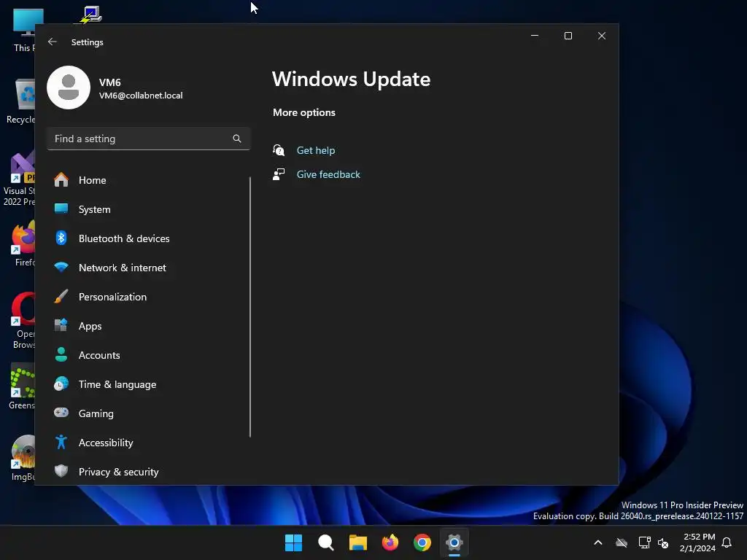
Task: Click the Get help chat icon
Action: tap(279, 150)
